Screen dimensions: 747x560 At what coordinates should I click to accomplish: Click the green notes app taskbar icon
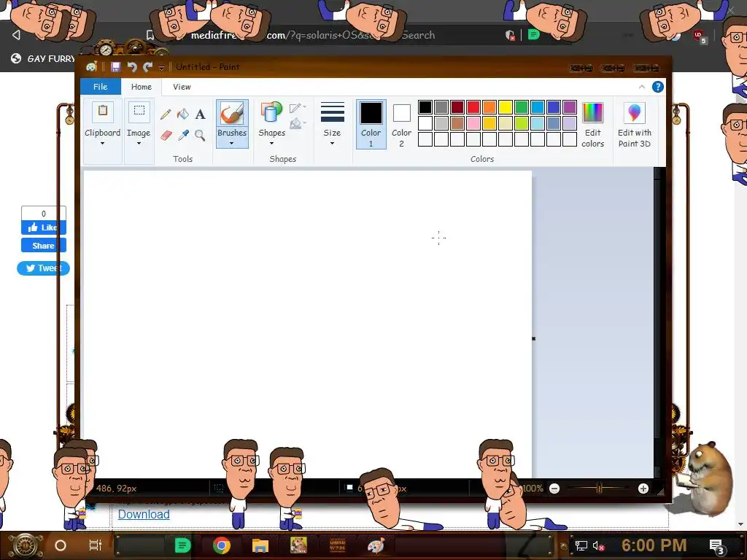pos(182,545)
